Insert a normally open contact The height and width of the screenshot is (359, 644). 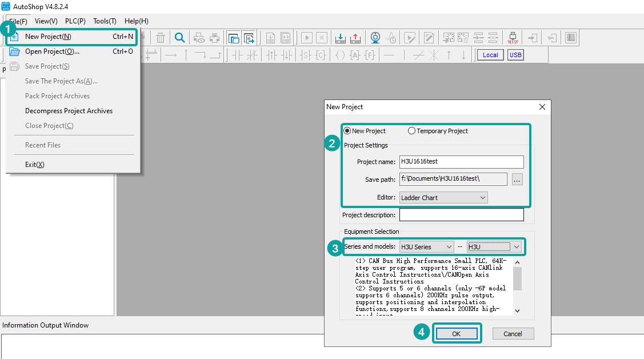click(x=237, y=55)
